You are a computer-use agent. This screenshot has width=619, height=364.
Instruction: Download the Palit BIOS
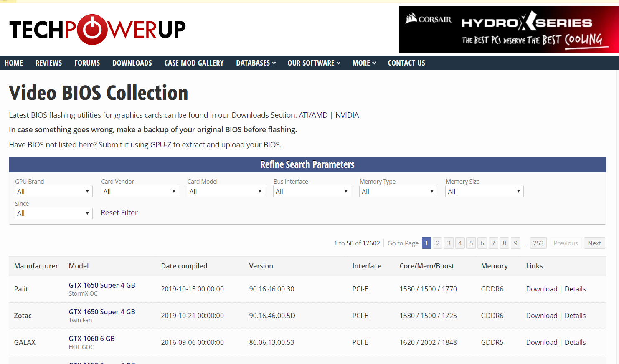tap(542, 289)
